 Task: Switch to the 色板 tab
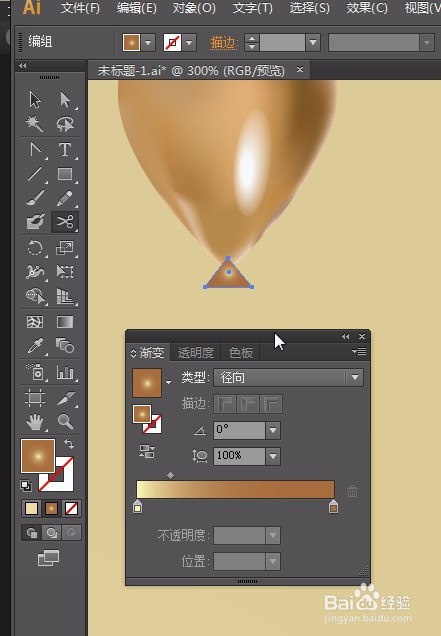[x=241, y=352]
